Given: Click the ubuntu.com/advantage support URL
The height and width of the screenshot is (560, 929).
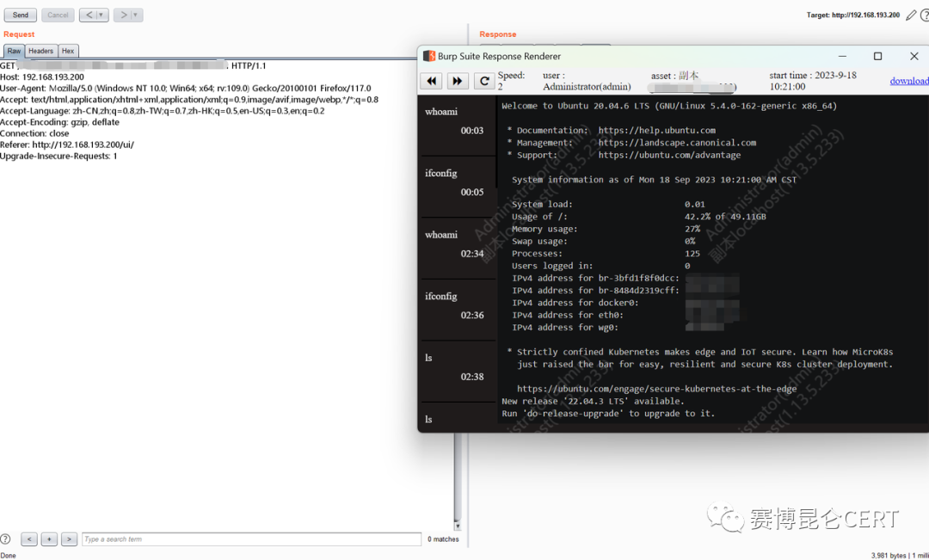Looking at the screenshot, I should click(669, 155).
